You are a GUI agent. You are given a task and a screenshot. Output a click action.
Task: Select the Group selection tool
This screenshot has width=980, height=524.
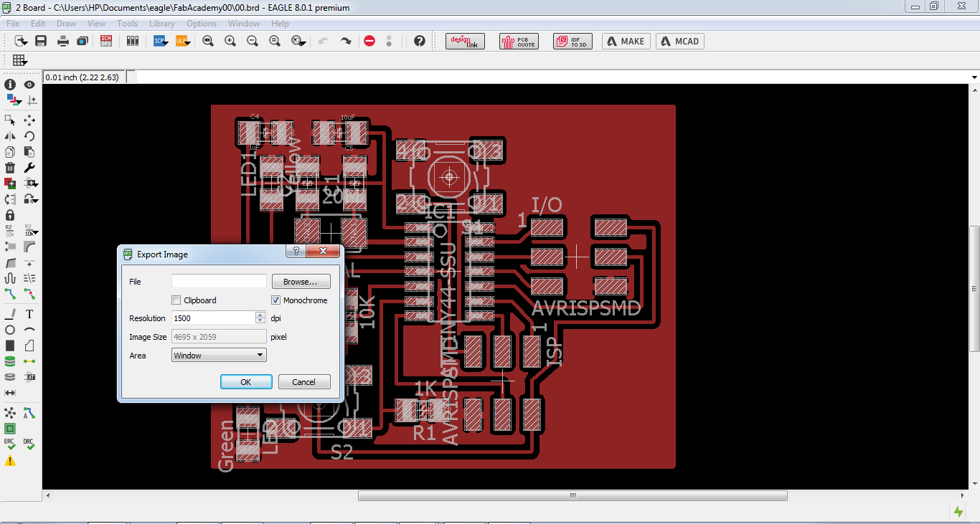10,120
